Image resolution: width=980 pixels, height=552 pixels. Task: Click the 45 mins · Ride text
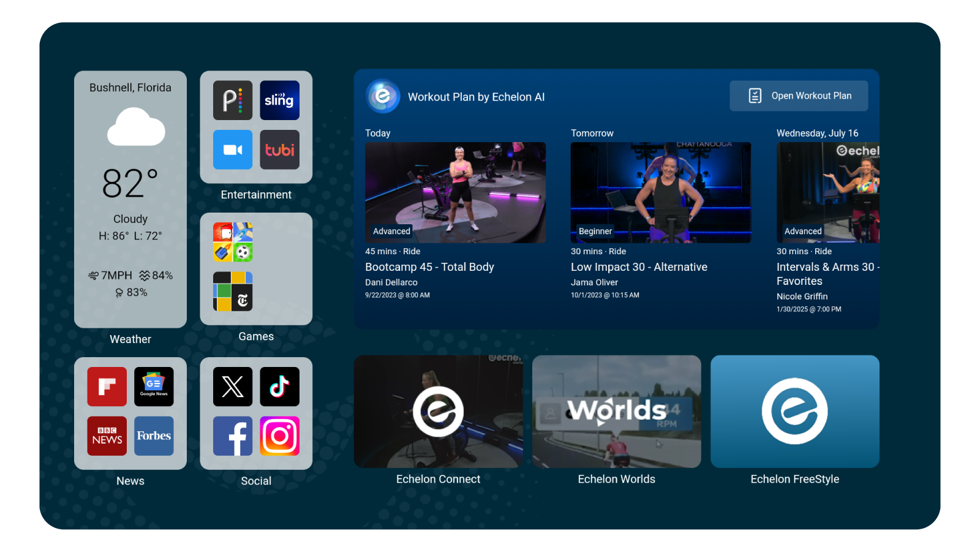coord(393,251)
